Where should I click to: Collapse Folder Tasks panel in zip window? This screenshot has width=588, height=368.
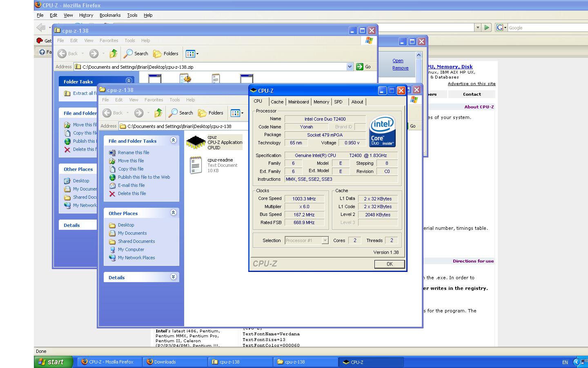129,81
